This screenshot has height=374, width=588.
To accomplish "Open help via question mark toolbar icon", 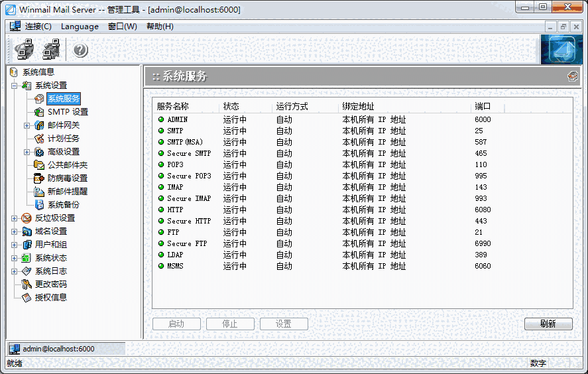I will 80,50.
